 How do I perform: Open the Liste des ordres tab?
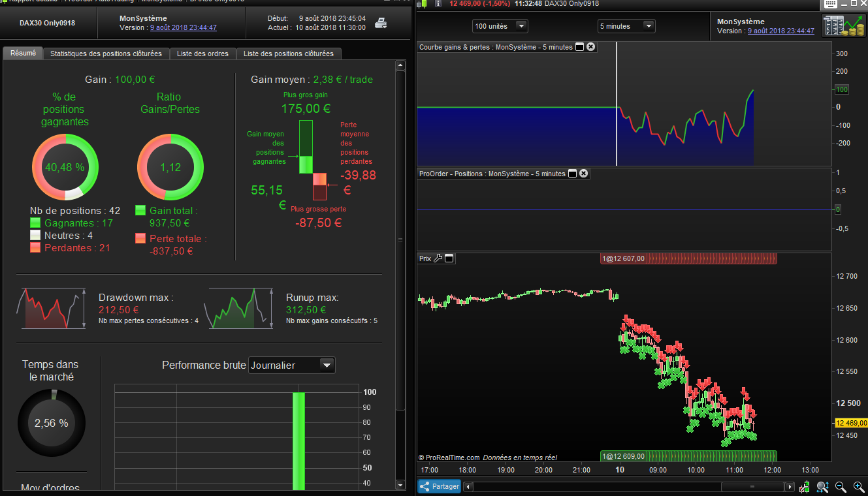point(202,54)
